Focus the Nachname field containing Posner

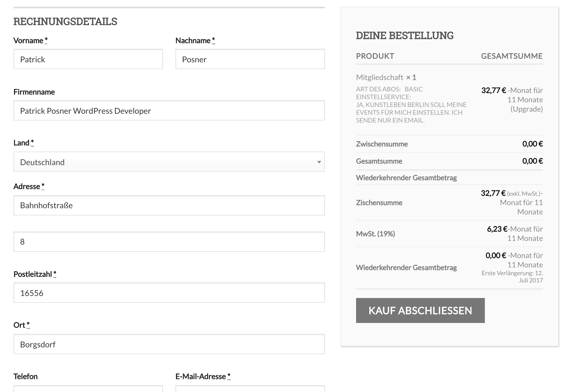point(250,59)
